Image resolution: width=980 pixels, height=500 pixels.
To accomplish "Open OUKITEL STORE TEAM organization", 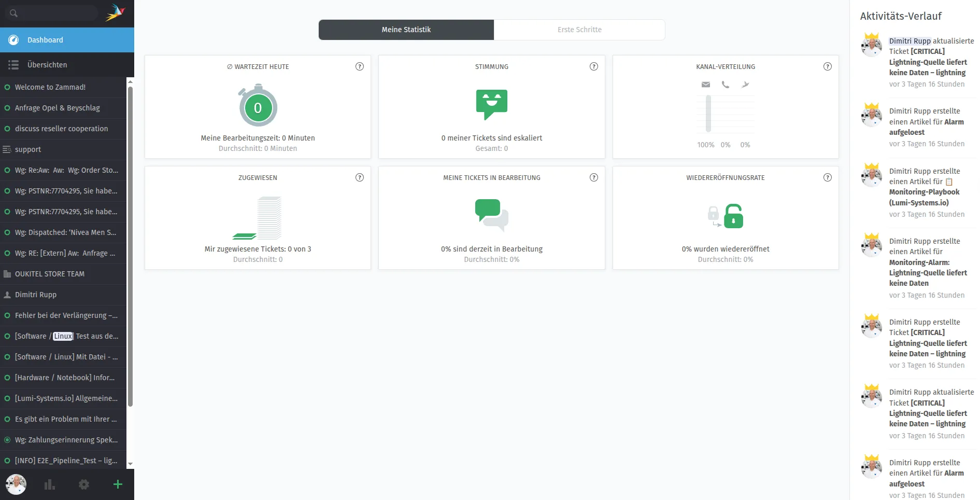I will 63,274.
